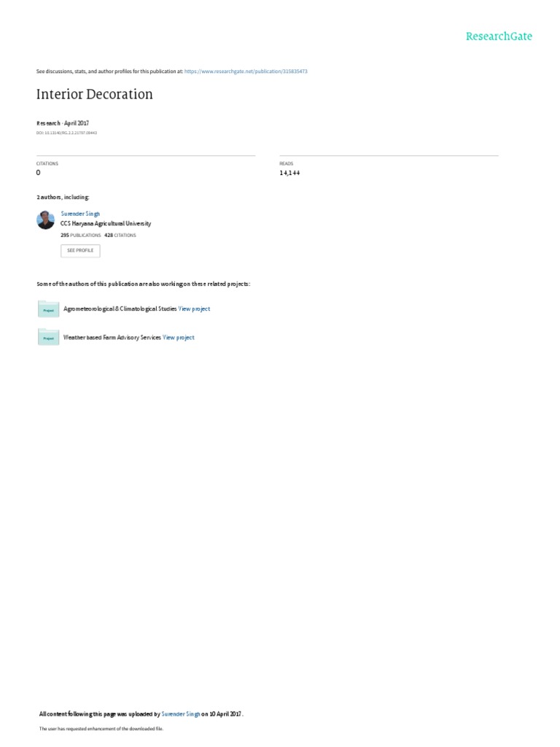
Task: Open the researchgate.net publication URL link
Action: [246, 71]
